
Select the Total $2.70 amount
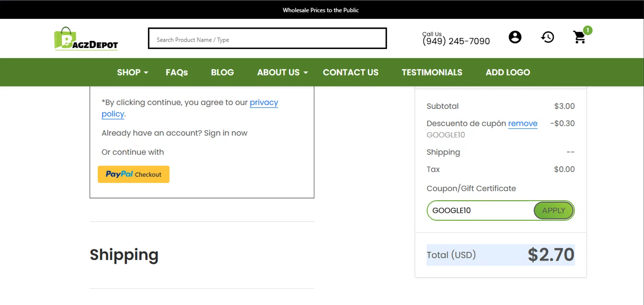[x=551, y=255]
